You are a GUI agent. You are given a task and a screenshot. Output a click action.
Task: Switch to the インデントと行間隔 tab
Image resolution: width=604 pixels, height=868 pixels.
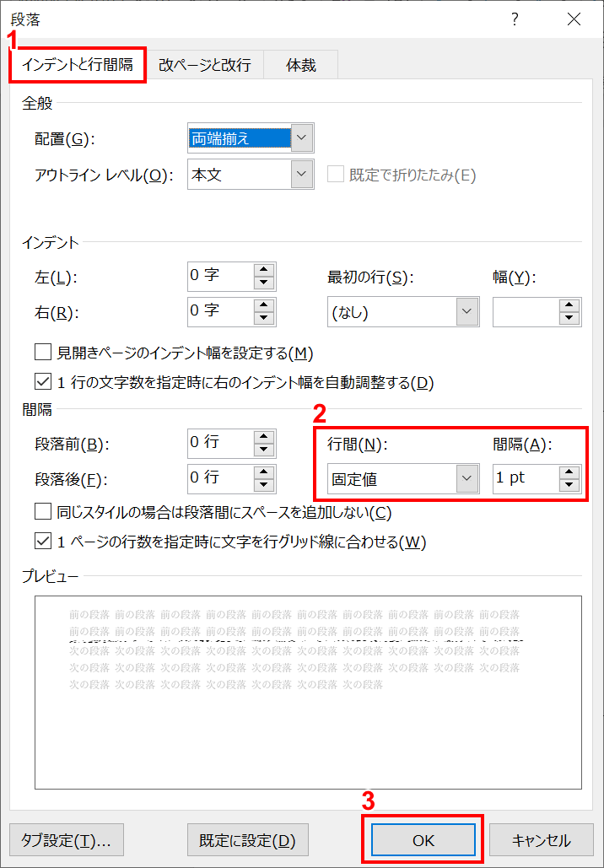pyautogui.click(x=78, y=65)
